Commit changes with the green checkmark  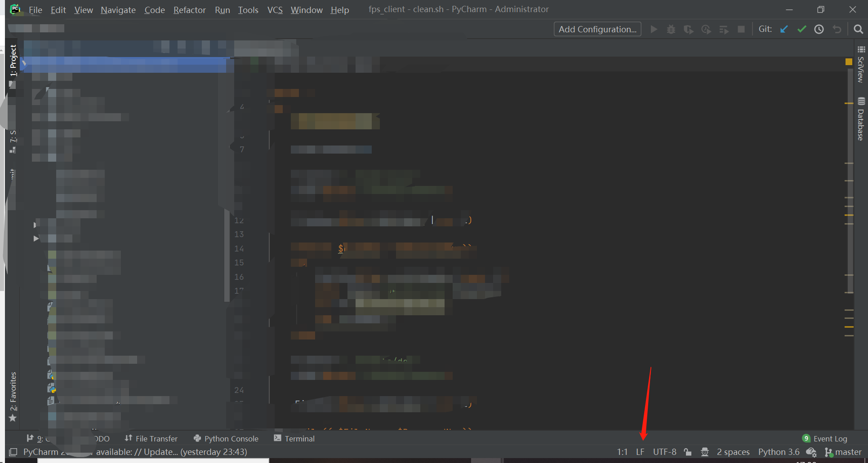coord(801,29)
